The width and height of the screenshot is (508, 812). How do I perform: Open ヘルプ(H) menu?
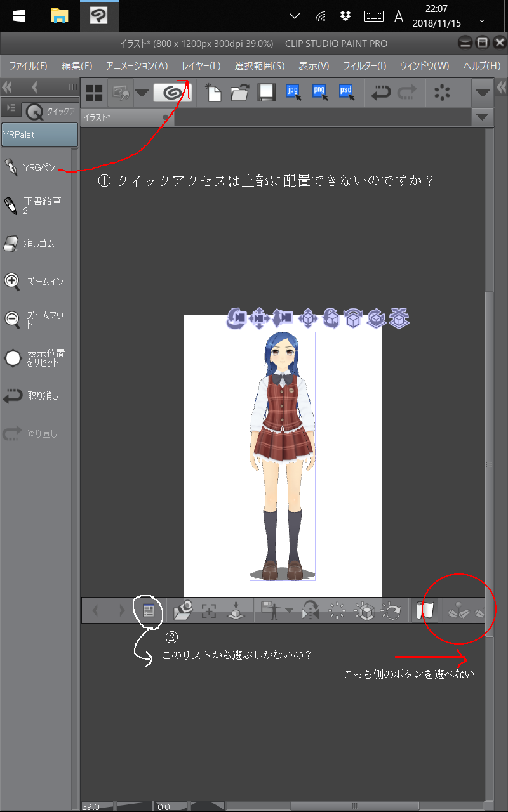point(482,66)
